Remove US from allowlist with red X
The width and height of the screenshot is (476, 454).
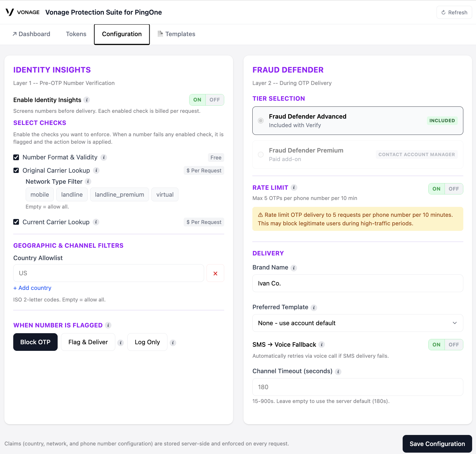pyautogui.click(x=215, y=273)
